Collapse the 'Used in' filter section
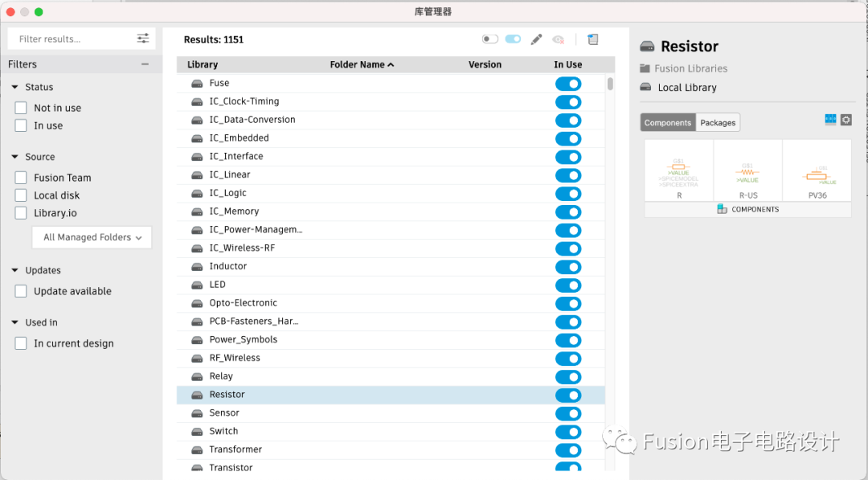The image size is (868, 480). click(15, 322)
